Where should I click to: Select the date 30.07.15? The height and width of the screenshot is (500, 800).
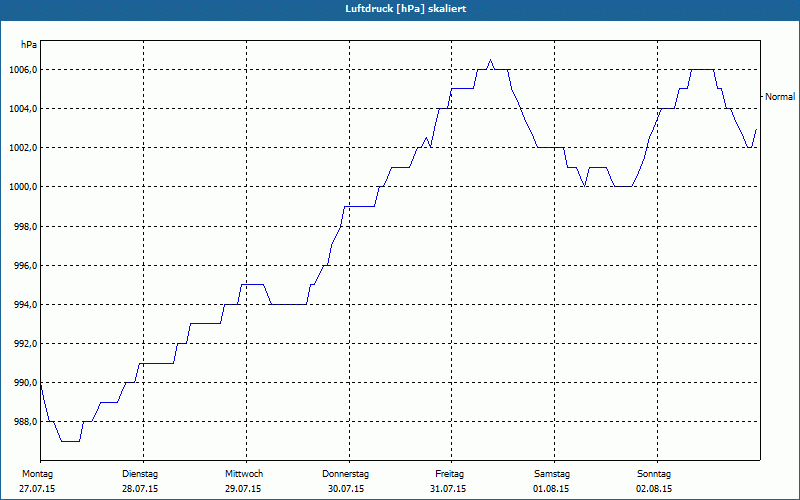pos(346,489)
